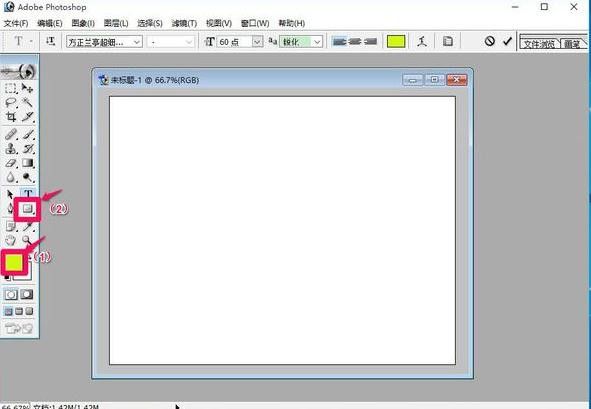Select the Healing Brush tool
Screen dimensions: 591x409
(11, 135)
